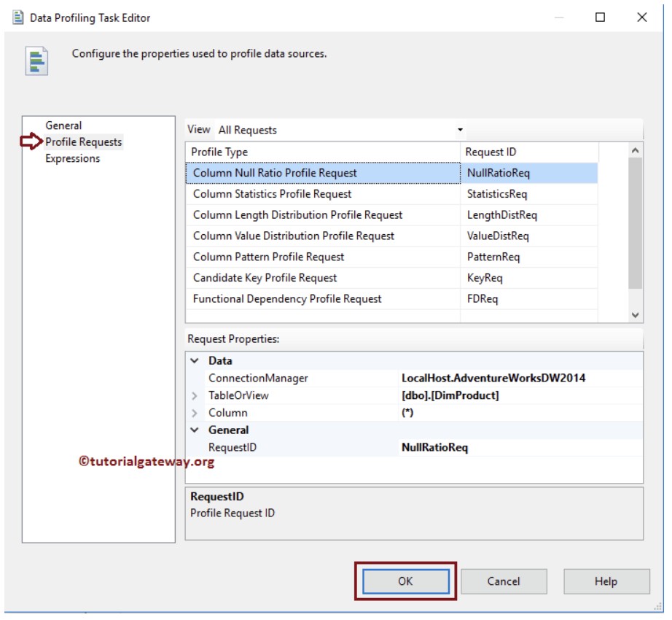672x620 pixels.
Task: Click the requests list scroll up arrow
Action: coord(635,150)
